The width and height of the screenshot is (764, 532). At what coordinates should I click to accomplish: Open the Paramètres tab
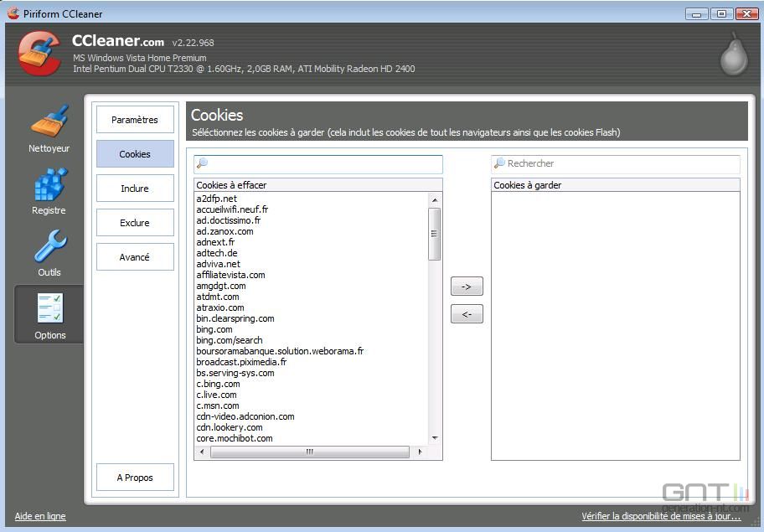coord(135,119)
